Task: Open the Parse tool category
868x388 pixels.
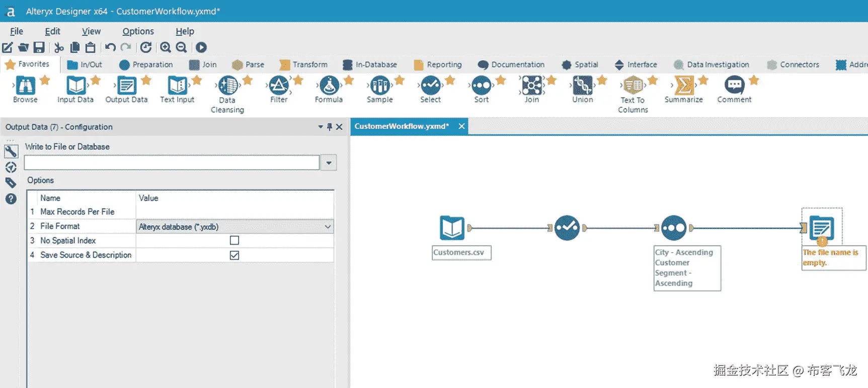Action: click(x=248, y=64)
